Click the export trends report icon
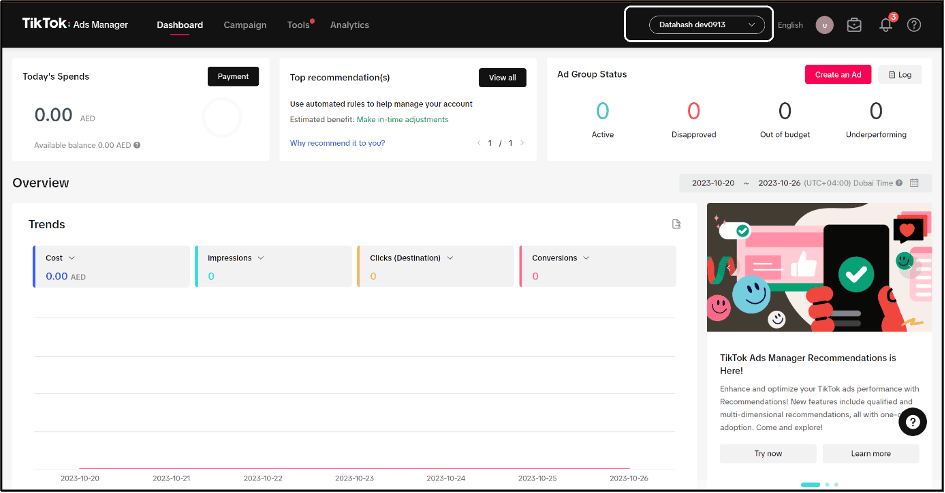This screenshot has height=493, width=945. tap(676, 224)
